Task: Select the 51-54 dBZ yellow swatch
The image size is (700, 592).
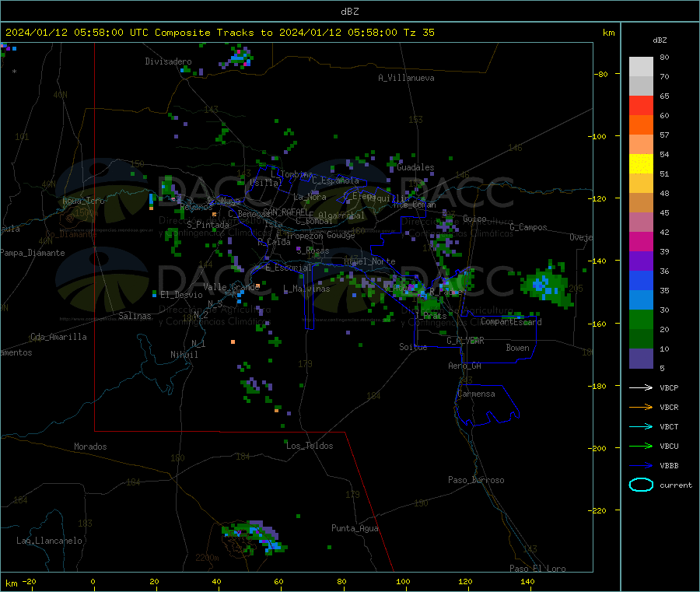Action: point(641,164)
